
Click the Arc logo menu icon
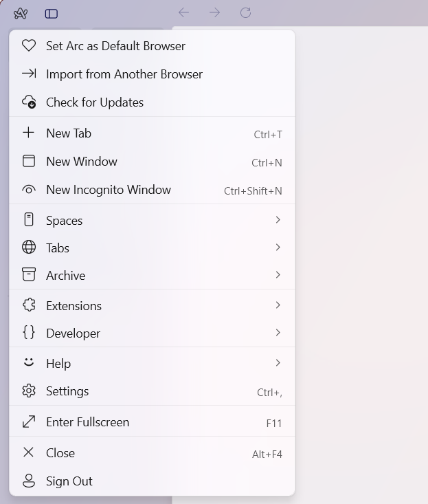tap(21, 13)
